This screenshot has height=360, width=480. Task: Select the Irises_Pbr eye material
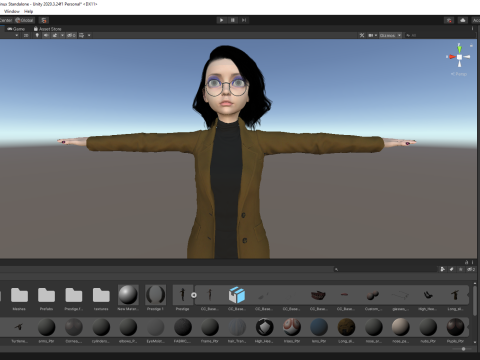[292, 331]
